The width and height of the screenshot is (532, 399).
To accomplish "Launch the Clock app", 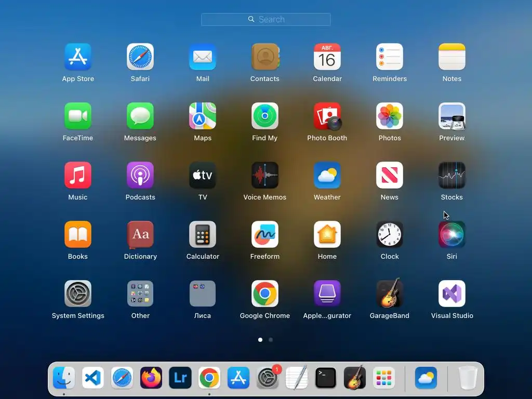I will [x=390, y=234].
